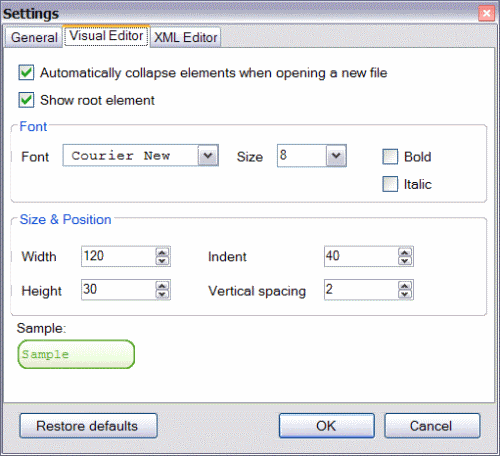The height and width of the screenshot is (456, 500).
Task: Switch to the XML Editor tab
Action: pos(185,37)
